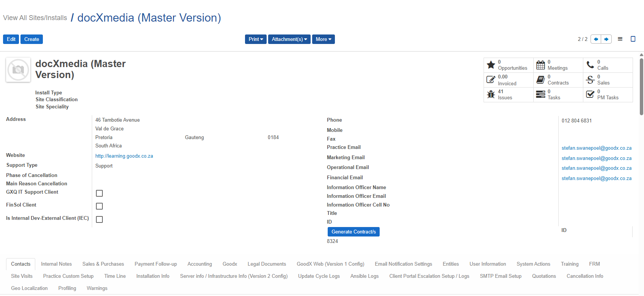
Task: Open the Attachment(s) dropdown
Action: 289,39
